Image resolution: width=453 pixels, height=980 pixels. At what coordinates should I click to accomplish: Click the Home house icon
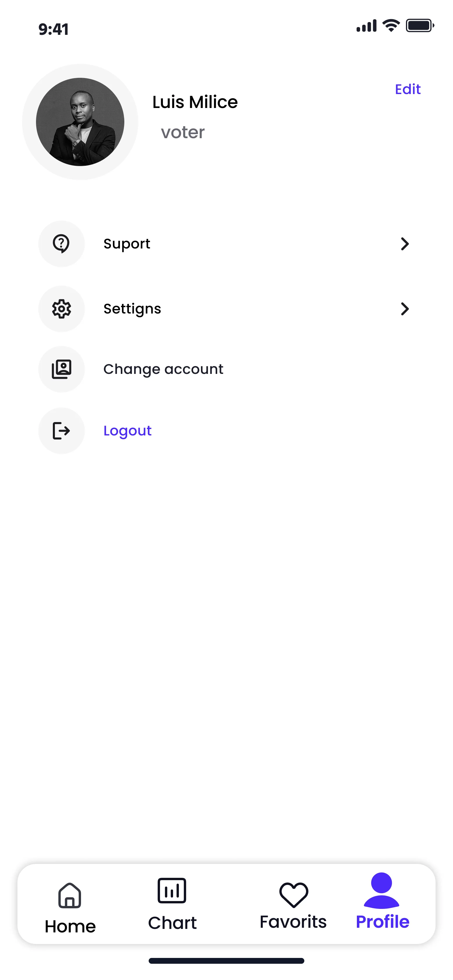coord(70,896)
